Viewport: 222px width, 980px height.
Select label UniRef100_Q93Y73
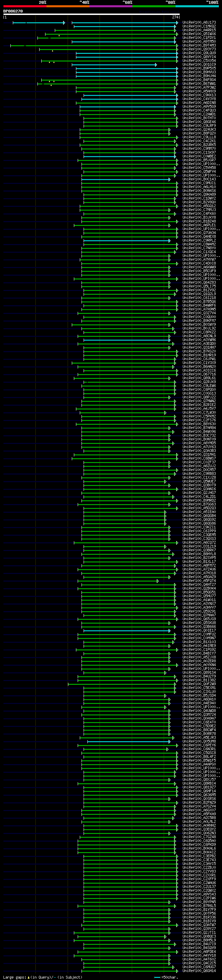point(199,49)
